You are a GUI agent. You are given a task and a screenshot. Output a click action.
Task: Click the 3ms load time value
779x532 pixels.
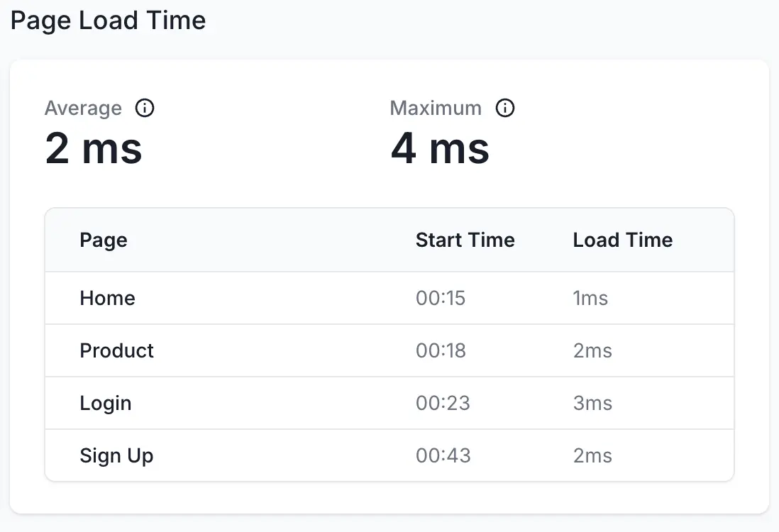point(592,403)
